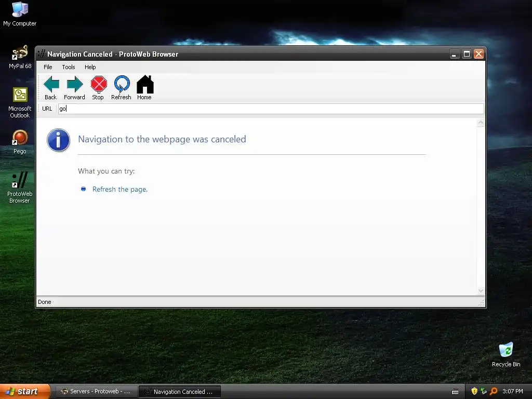This screenshot has width=532, height=399.
Task: Select the Pego desktop shortcut
Action: [20, 142]
